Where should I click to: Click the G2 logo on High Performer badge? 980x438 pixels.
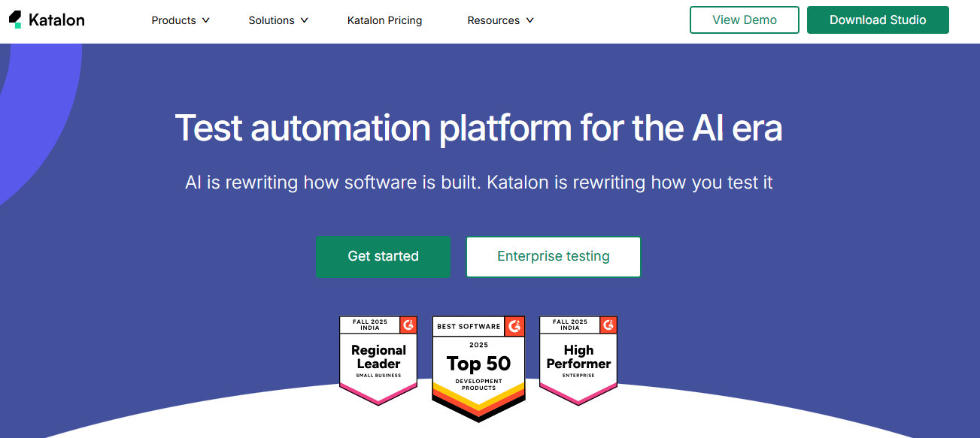coord(608,325)
